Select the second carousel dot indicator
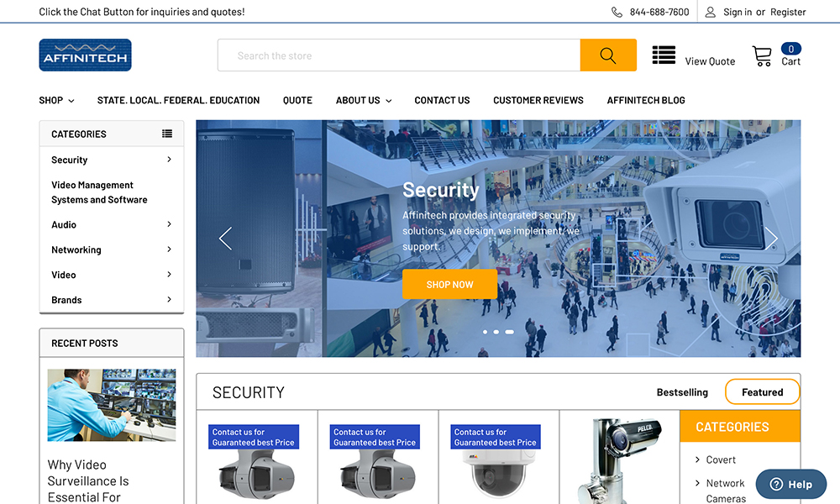The width and height of the screenshot is (840, 504). tap(496, 332)
